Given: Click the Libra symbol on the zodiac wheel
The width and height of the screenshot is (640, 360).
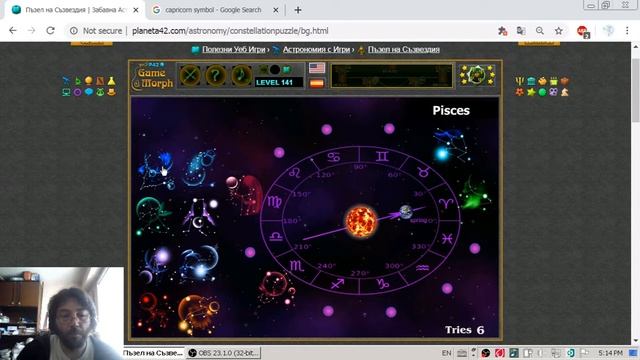Looking at the screenshot, I should (x=276, y=236).
